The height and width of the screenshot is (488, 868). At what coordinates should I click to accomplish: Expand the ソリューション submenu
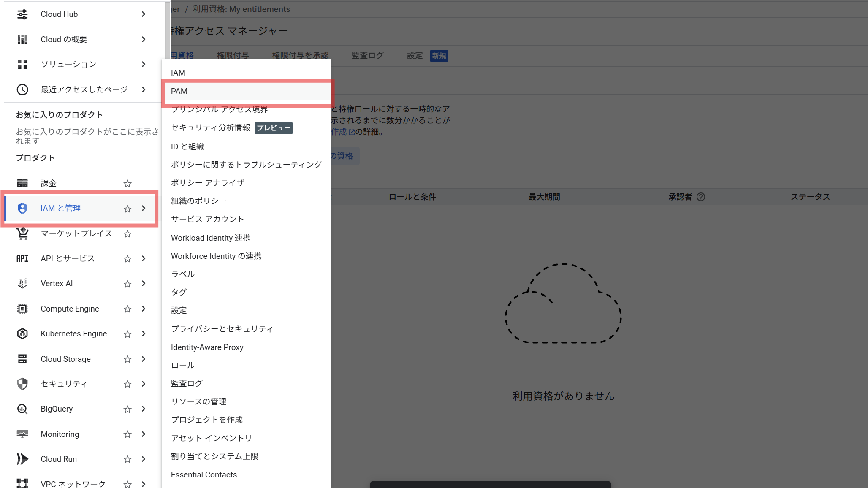click(144, 64)
